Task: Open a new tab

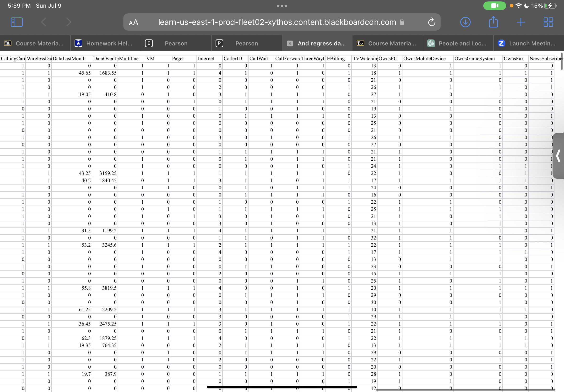Action: [x=521, y=22]
